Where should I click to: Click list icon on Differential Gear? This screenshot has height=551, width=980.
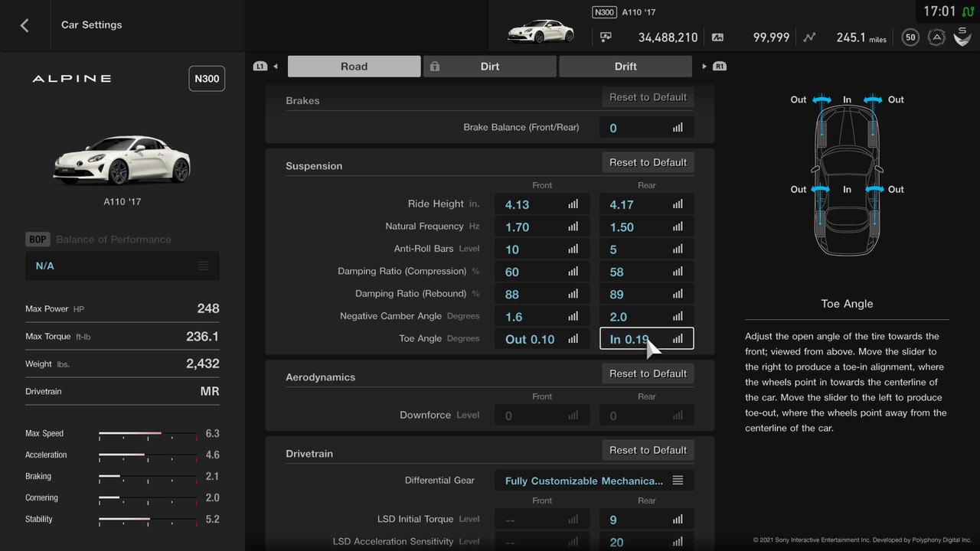pos(678,481)
